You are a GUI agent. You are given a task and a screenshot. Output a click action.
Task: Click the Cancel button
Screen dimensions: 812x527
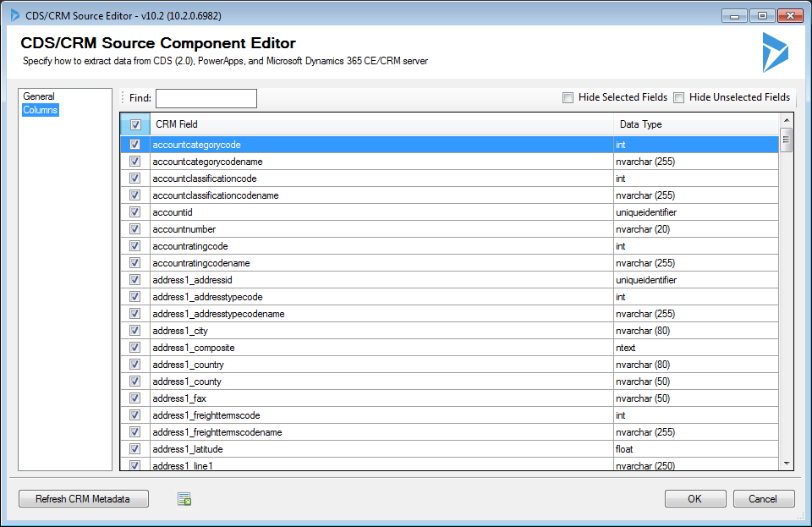coord(763,499)
